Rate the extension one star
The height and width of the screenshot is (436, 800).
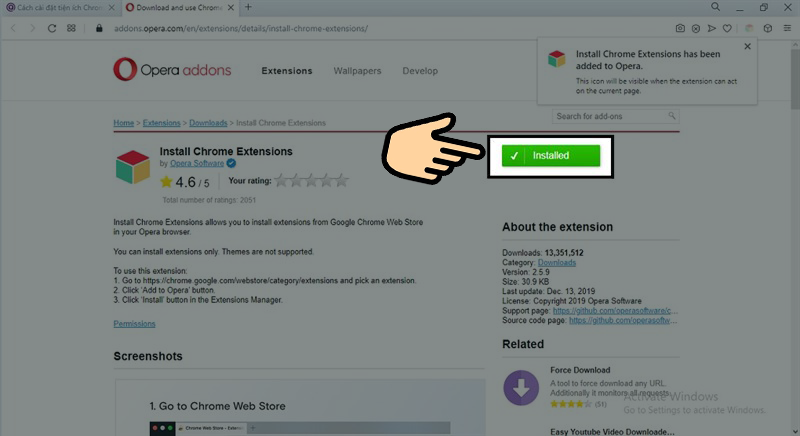click(x=281, y=181)
